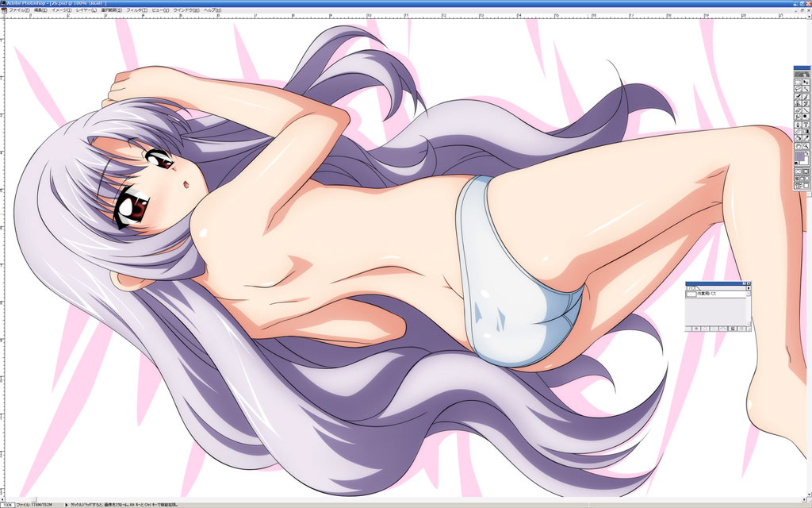Select the Magic Wand tool
812x508 pixels.
806,88
